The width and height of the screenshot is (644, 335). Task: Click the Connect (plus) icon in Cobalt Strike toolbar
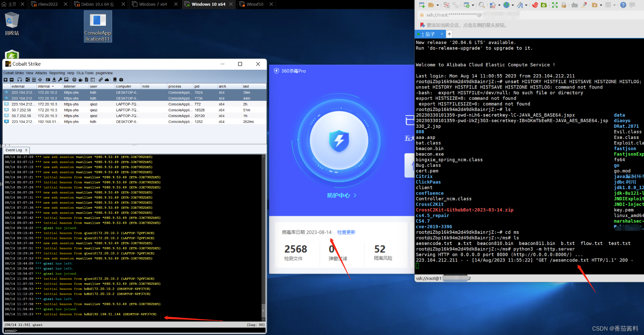pos(5,80)
